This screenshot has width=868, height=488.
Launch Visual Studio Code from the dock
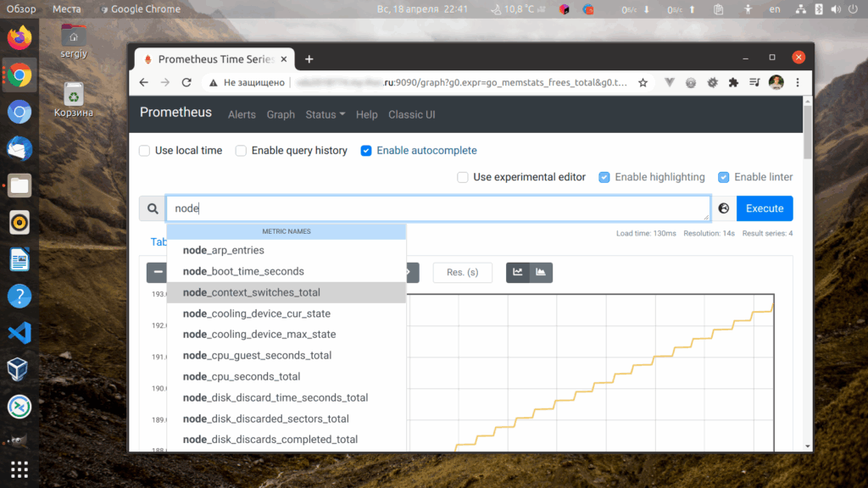[19, 333]
